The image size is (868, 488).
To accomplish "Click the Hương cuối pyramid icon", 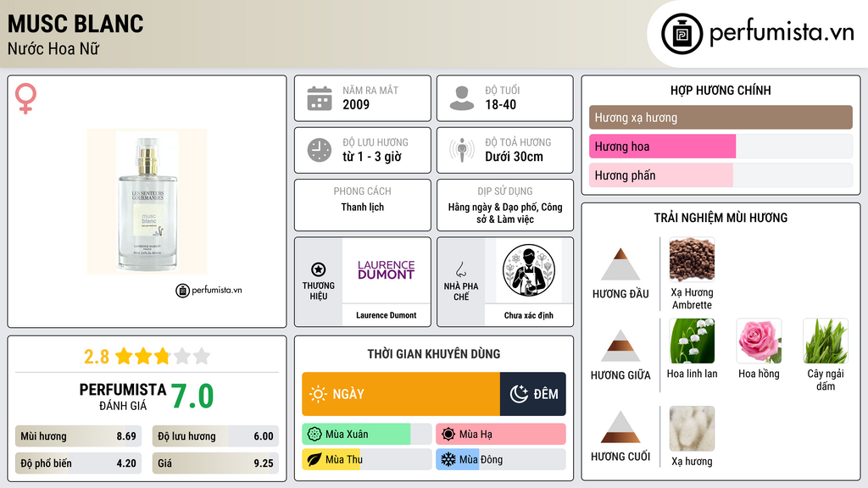I will pyautogui.click(x=620, y=427).
